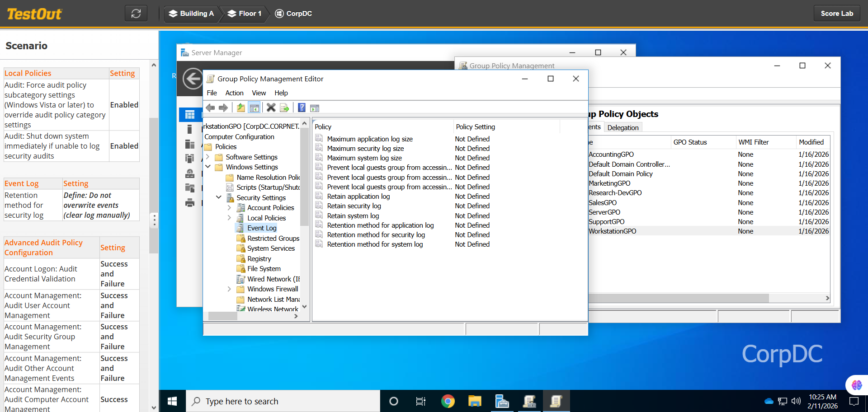Click the Delete (X) toolbar icon
868x412 pixels.
pos(271,108)
